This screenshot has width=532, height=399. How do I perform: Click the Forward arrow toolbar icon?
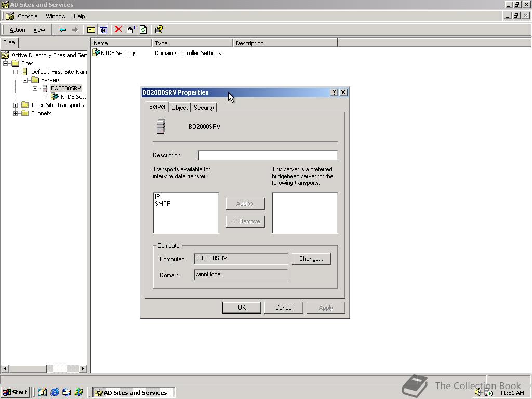(x=75, y=30)
